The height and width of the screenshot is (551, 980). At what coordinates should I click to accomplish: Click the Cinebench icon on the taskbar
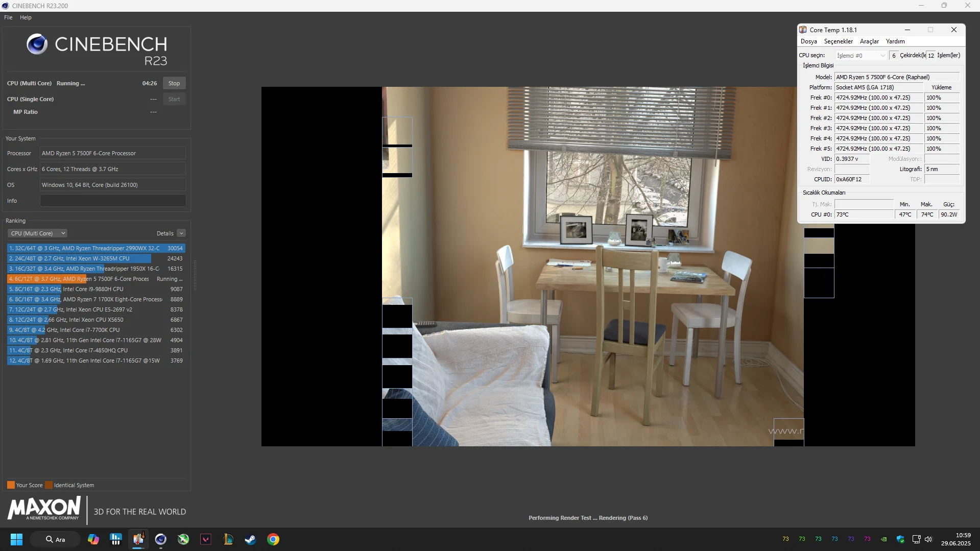click(x=161, y=539)
